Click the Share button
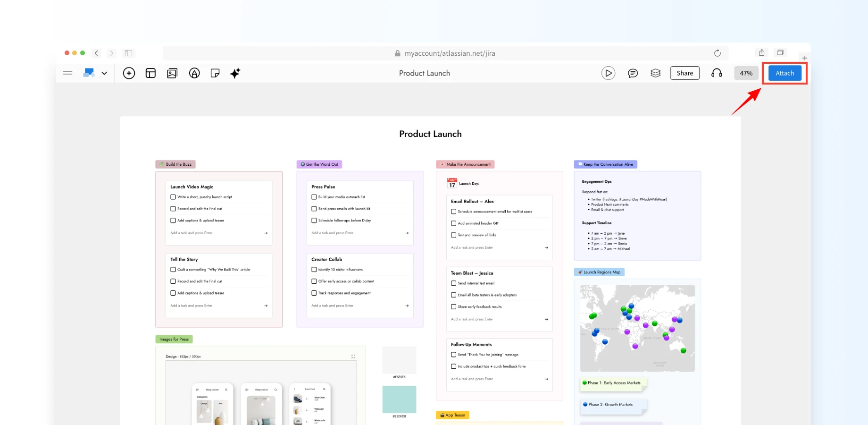 coord(684,73)
